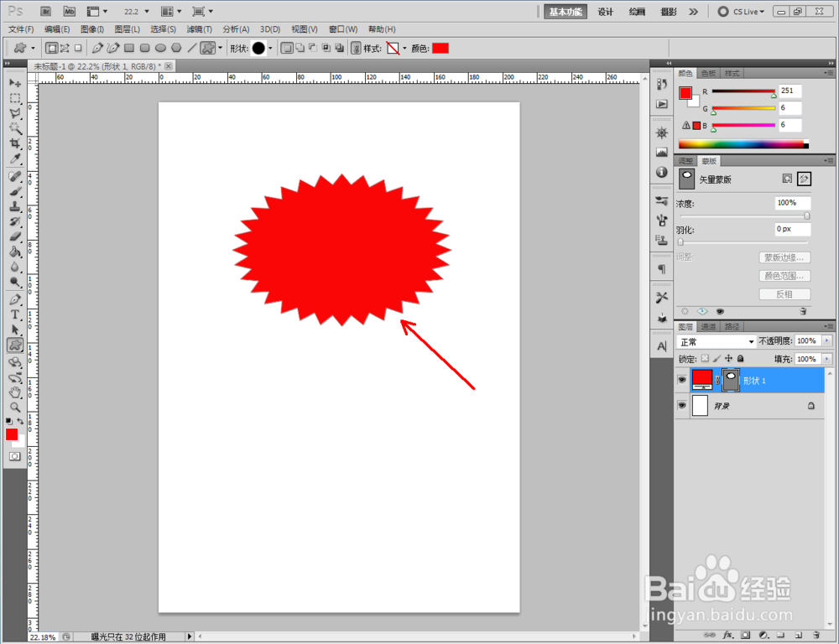Image resolution: width=839 pixels, height=644 pixels.
Task: Click the color spectrum ramp
Action: (x=743, y=144)
